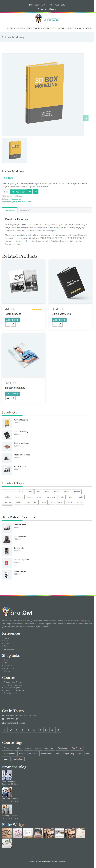Open the PAGES menu in navigation
96x868 pixels.
click(88, 28)
